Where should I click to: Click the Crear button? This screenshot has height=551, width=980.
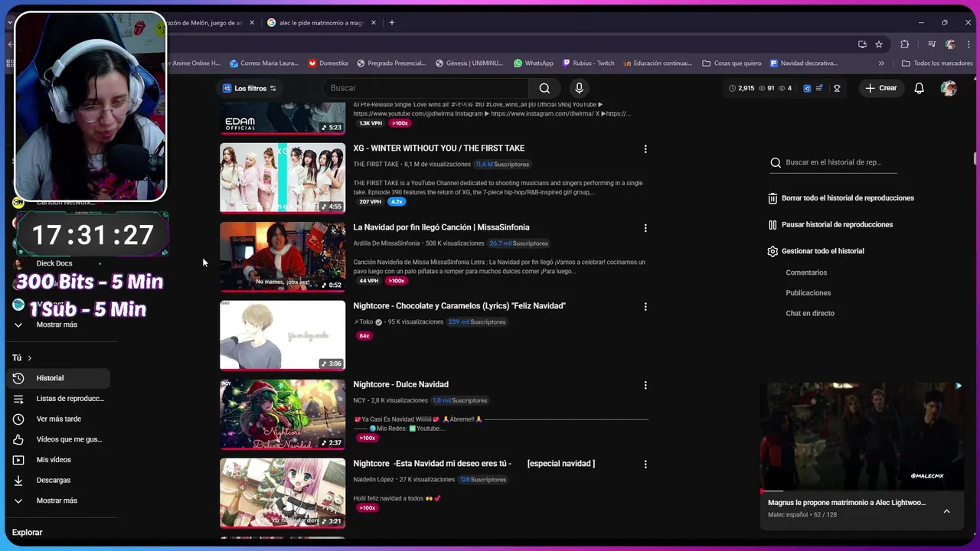(880, 88)
